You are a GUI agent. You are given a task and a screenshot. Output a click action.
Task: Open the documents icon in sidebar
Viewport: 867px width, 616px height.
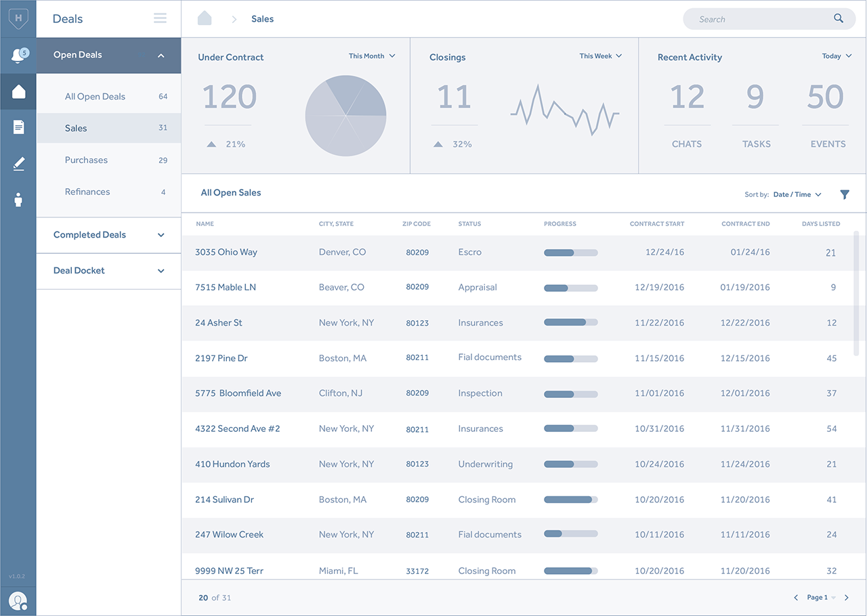[18, 127]
